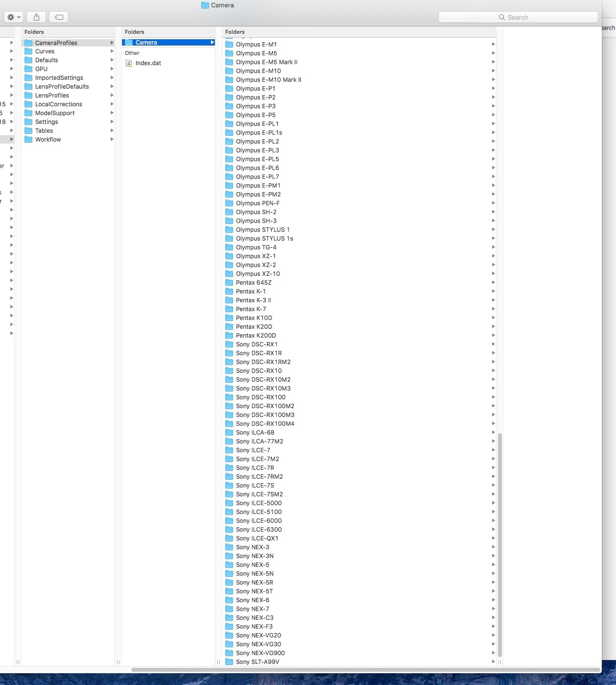Expand arrow next to Tables folder

coord(112,131)
